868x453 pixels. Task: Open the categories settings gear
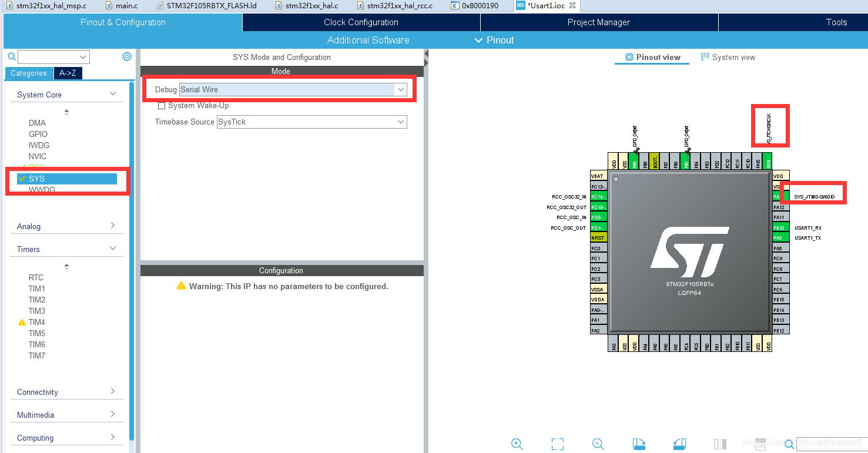(x=126, y=56)
